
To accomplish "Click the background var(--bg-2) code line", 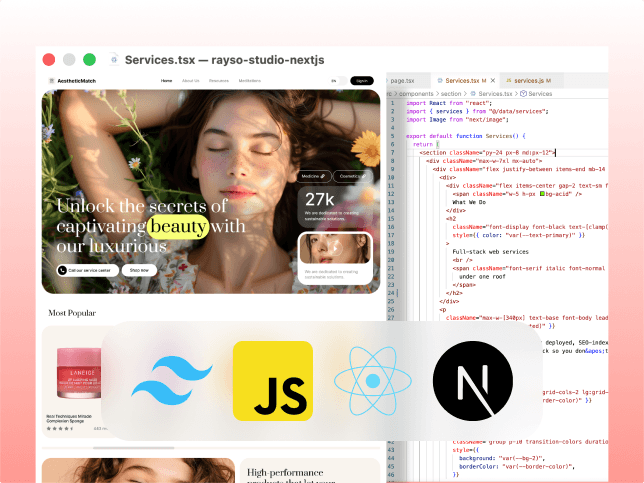I will [x=502, y=458].
